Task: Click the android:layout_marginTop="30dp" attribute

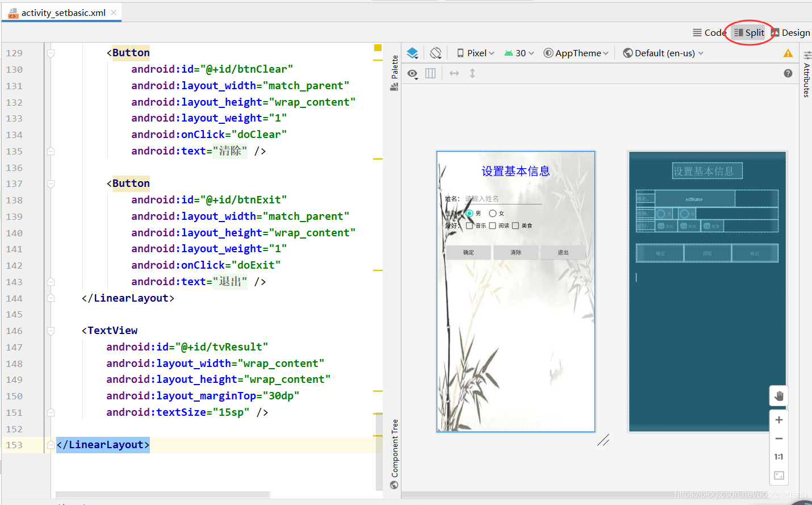Action: 203,396
